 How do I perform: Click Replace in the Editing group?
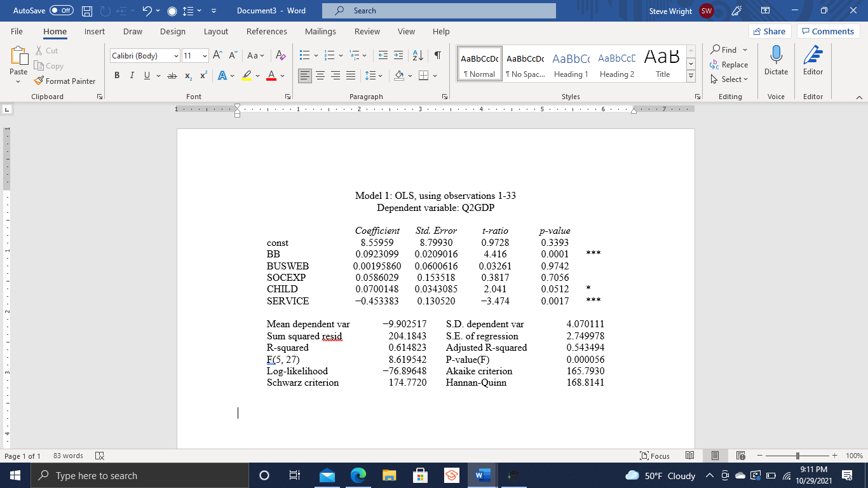pos(729,65)
